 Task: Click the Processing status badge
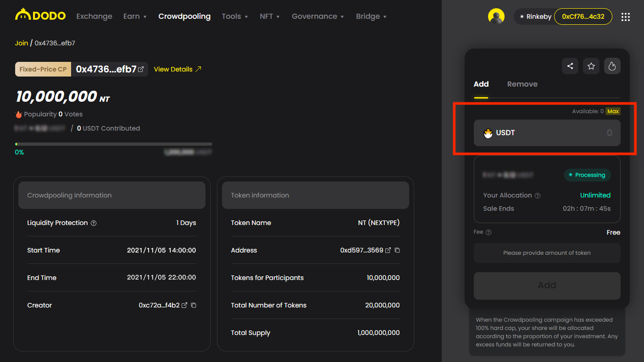point(588,175)
